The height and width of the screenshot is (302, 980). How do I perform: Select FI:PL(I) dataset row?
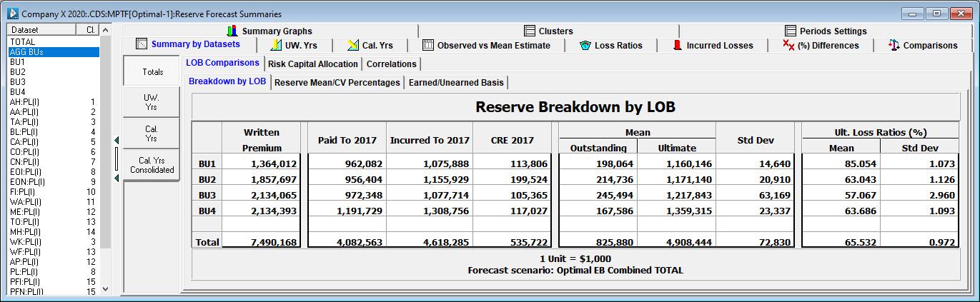54,192
